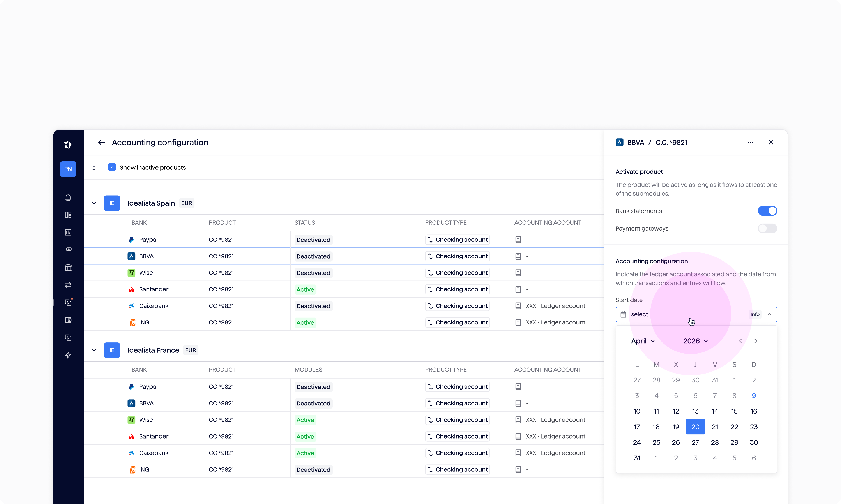Select the Wise row in Idealista France

click(x=146, y=420)
